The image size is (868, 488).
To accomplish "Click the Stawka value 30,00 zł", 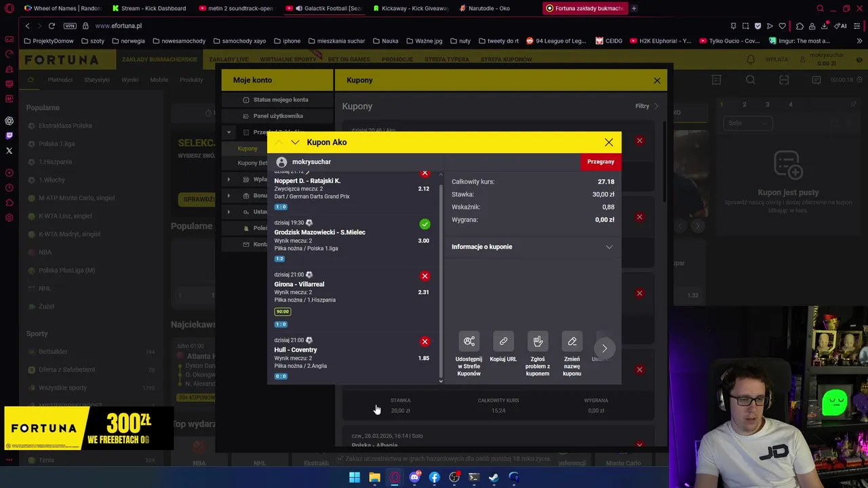I will pos(603,195).
